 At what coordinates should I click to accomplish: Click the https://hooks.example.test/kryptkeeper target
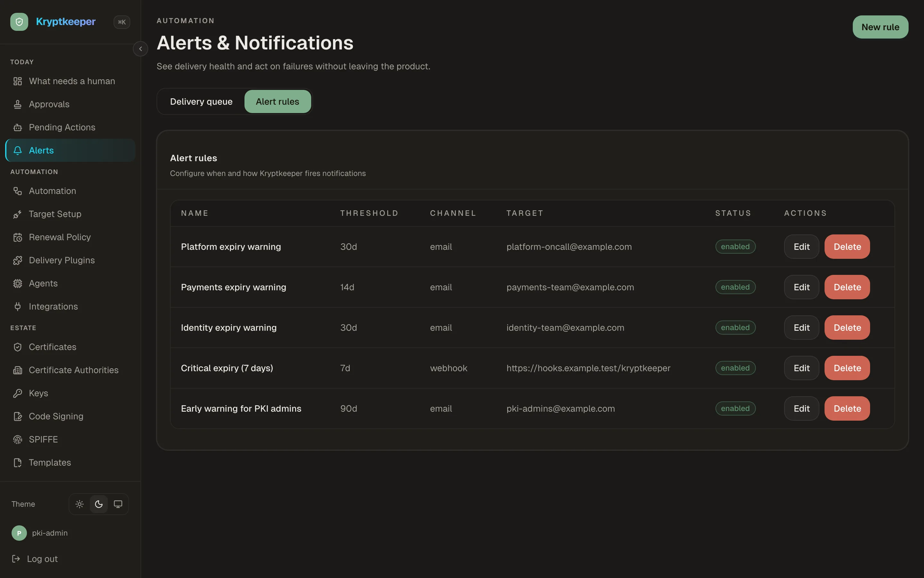pos(588,368)
